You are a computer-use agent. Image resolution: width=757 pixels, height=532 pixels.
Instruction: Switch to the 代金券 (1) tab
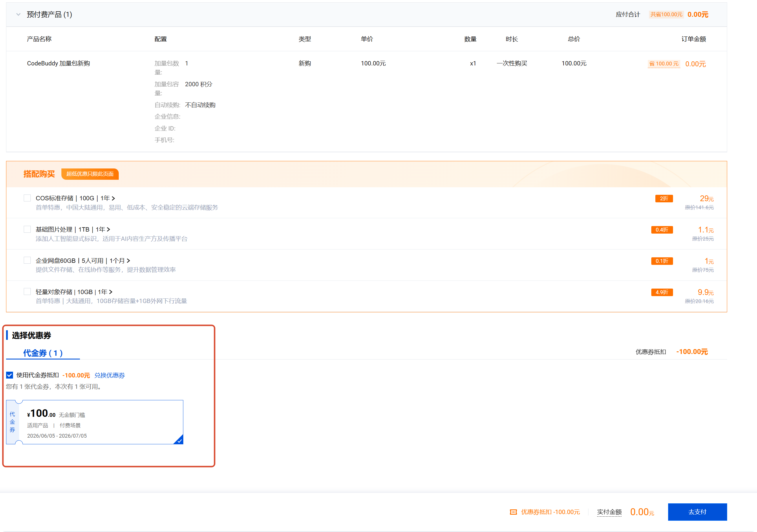tap(43, 353)
